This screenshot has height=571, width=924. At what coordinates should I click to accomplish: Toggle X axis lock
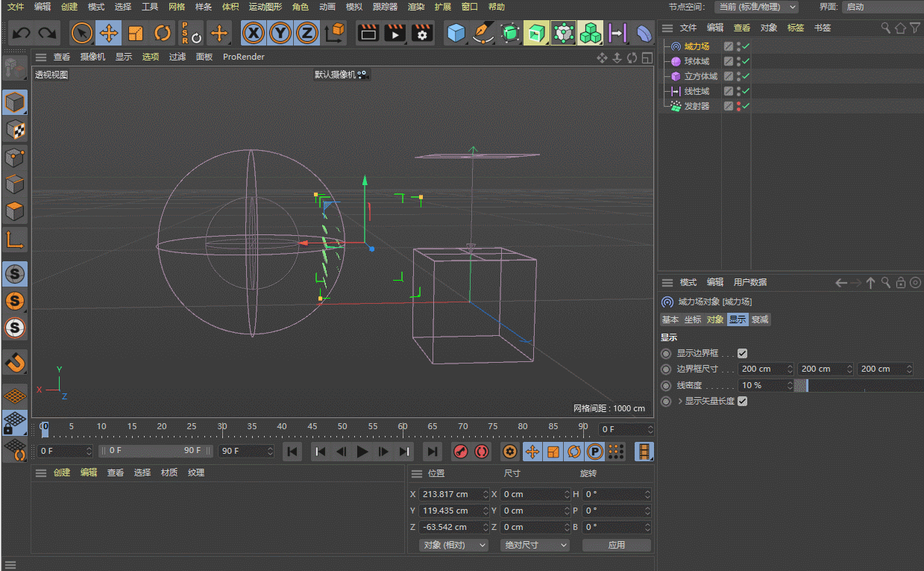254,34
